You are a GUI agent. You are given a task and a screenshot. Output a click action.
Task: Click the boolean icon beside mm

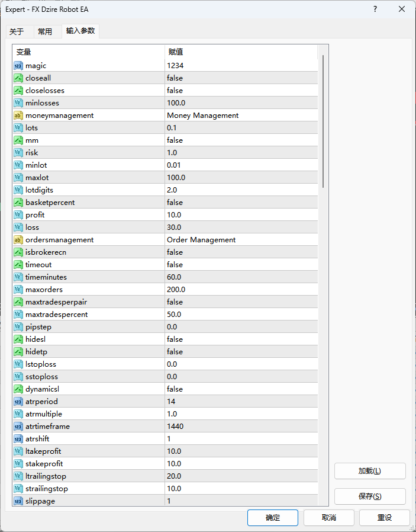point(18,140)
